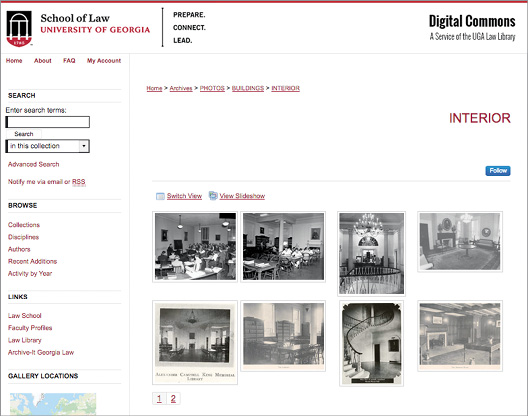The image size is (528, 416).
Task: Browse Collections link
Action: click(x=24, y=225)
